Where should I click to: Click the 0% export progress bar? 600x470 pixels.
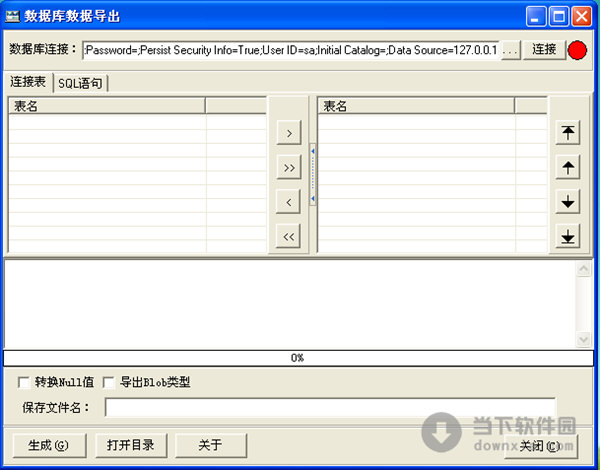pyautogui.click(x=298, y=358)
